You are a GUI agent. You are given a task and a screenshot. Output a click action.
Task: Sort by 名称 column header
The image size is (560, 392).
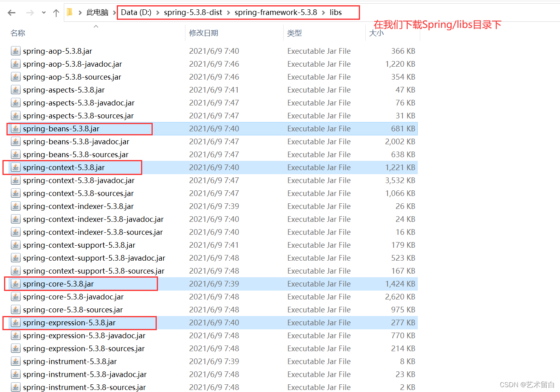[18, 33]
